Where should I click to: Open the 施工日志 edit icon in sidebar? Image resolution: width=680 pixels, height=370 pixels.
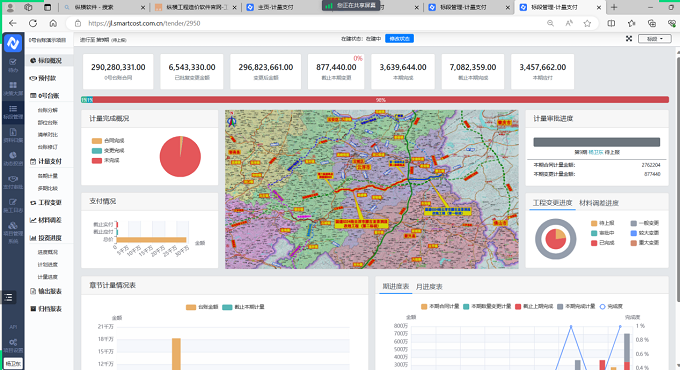(x=13, y=202)
